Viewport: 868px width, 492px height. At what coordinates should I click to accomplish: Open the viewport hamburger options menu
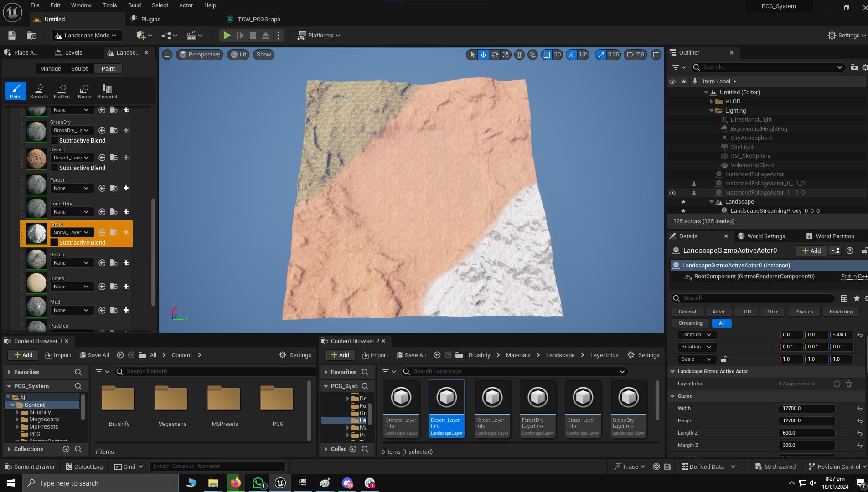[x=167, y=55]
